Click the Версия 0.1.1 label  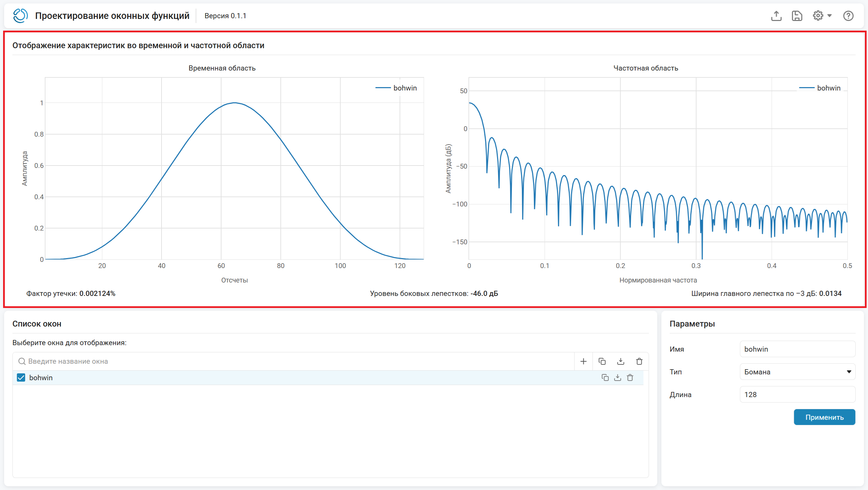pos(225,16)
